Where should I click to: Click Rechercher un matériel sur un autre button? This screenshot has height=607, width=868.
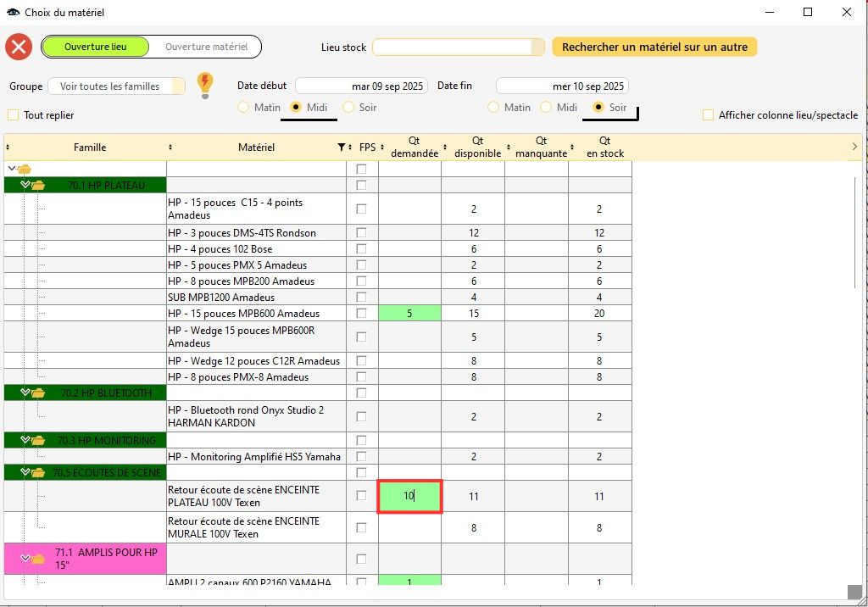click(654, 47)
